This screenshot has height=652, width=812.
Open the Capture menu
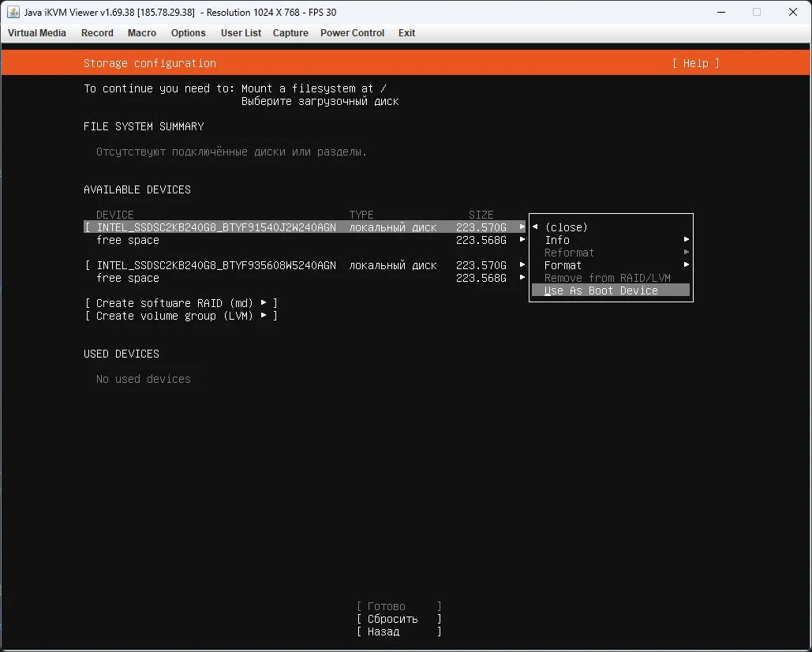tap(290, 33)
